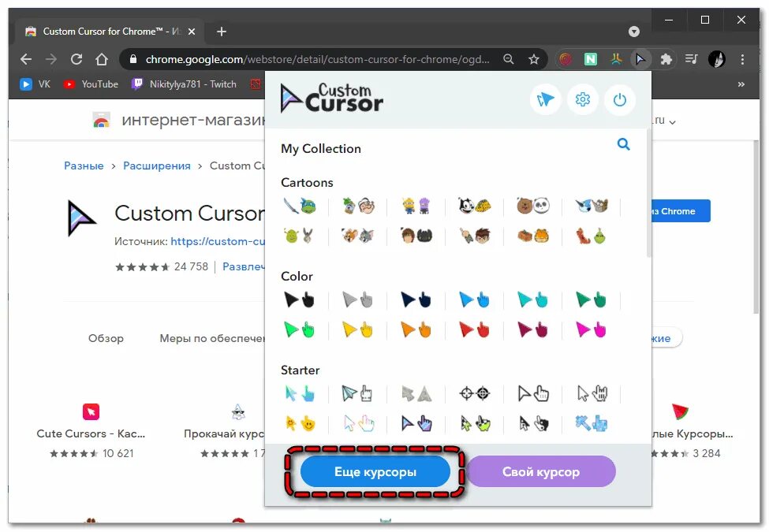The height and width of the screenshot is (532, 769).
Task: Open the source https://custom-cu link
Action: click(218, 241)
